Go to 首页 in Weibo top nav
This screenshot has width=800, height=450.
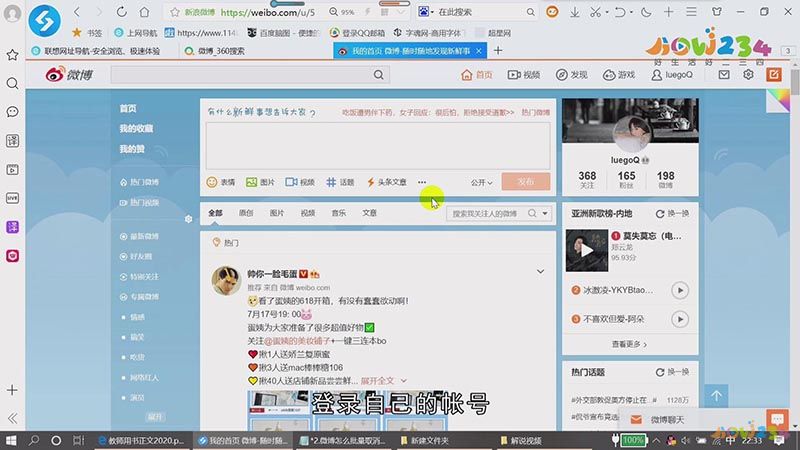(477, 75)
